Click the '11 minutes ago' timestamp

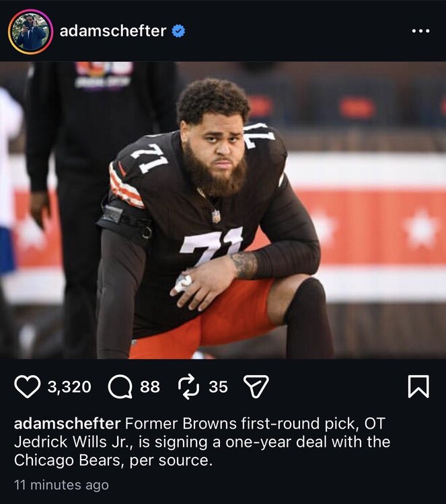coord(61,485)
